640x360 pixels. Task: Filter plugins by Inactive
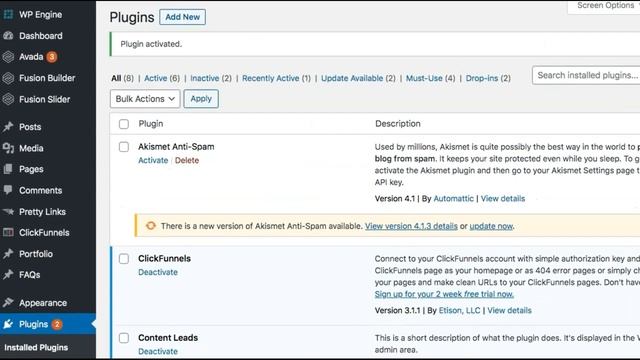click(204, 78)
